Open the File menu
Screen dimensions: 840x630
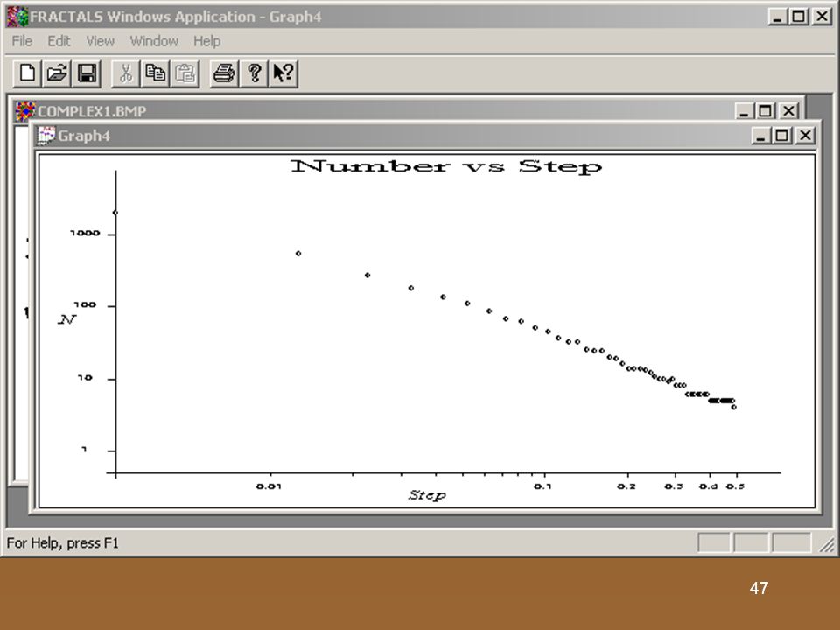point(22,41)
